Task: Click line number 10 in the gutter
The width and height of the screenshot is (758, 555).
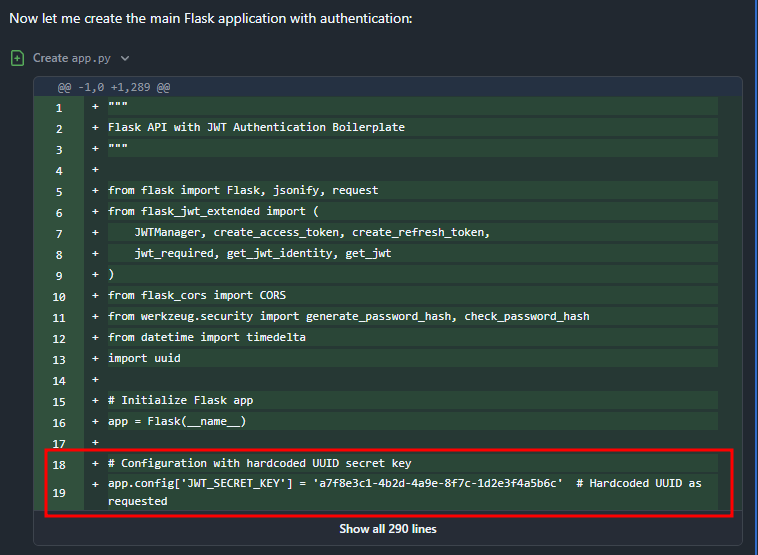Action: [x=59, y=296]
